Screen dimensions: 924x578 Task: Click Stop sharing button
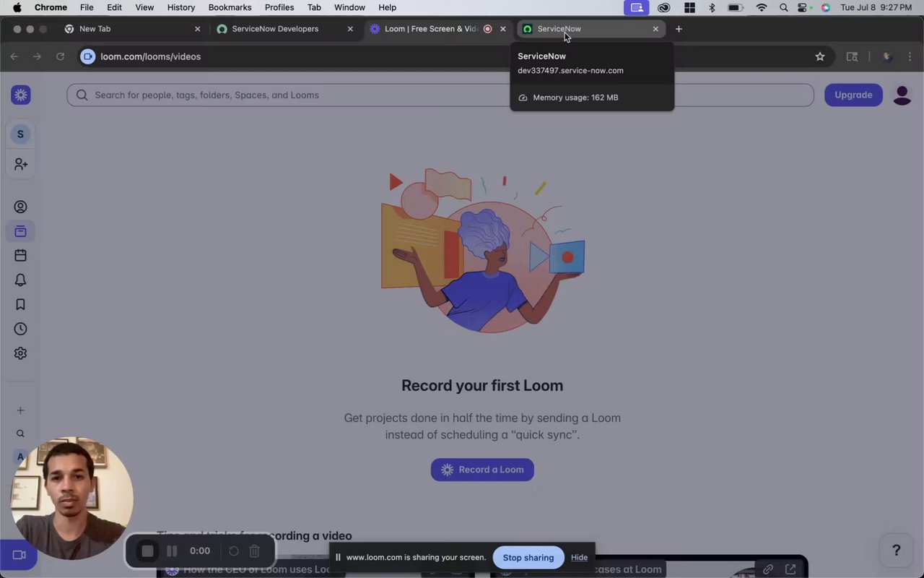coord(528,557)
